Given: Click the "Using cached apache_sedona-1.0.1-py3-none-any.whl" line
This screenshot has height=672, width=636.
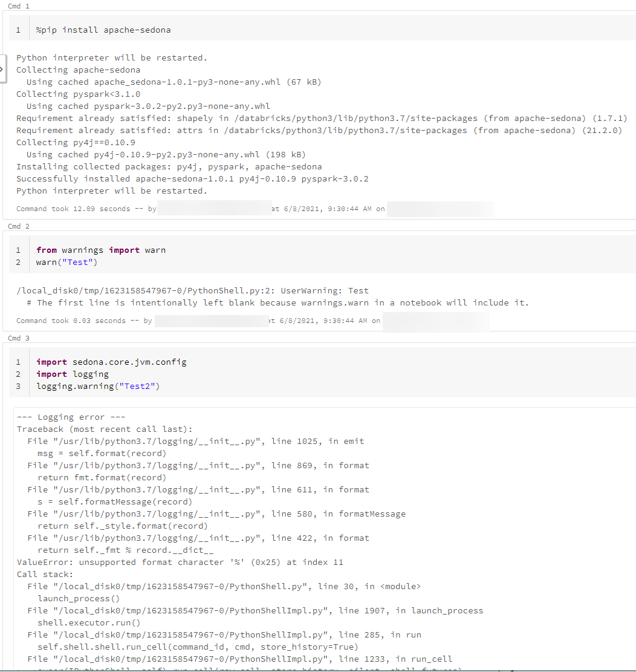Looking at the screenshot, I should coord(174,82).
